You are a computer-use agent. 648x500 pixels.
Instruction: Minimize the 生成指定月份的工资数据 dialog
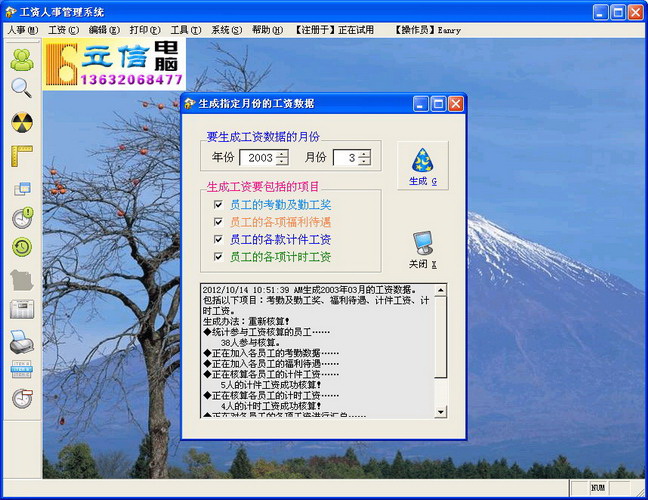tap(420, 104)
